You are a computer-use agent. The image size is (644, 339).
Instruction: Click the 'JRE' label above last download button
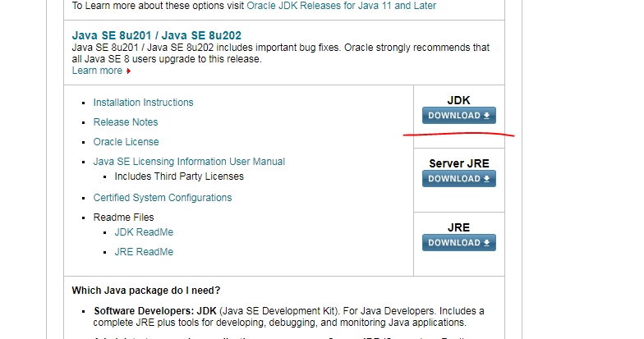tap(458, 227)
